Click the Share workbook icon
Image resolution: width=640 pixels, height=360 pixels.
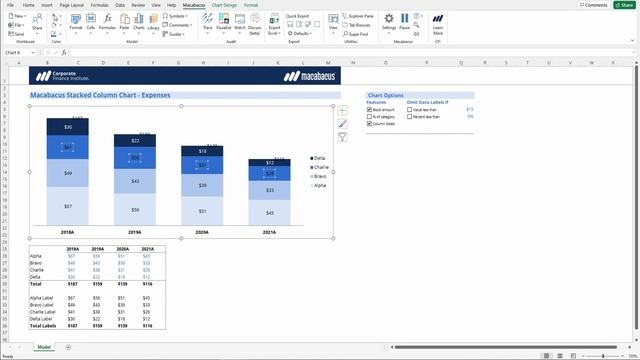pyautogui.click(x=37, y=22)
